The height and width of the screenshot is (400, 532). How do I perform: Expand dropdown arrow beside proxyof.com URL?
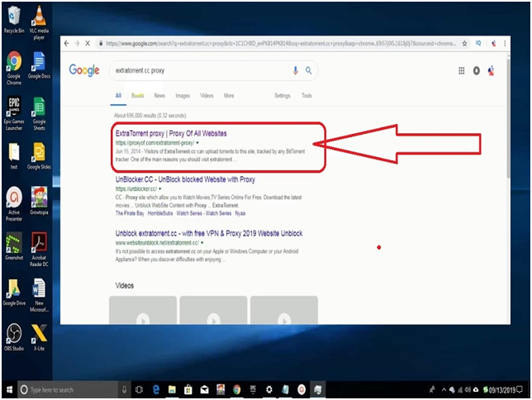[x=197, y=143]
